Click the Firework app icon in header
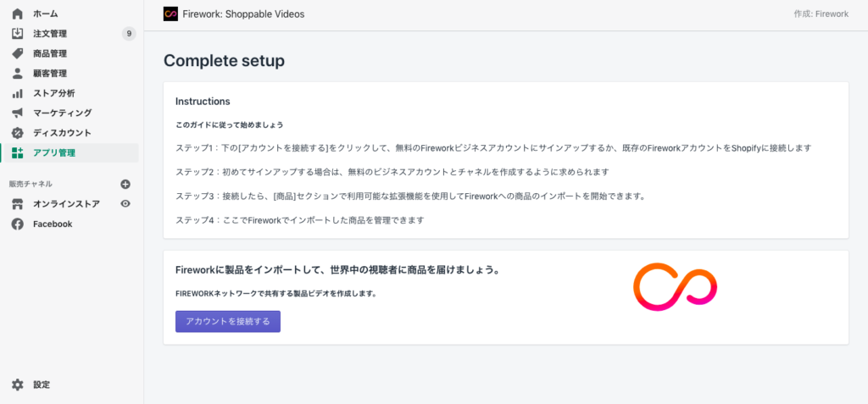This screenshot has width=868, height=404. tap(170, 14)
